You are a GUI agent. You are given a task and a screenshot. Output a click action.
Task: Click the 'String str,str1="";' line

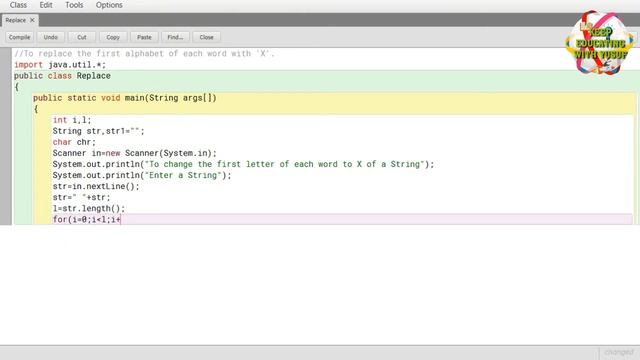coord(98,131)
